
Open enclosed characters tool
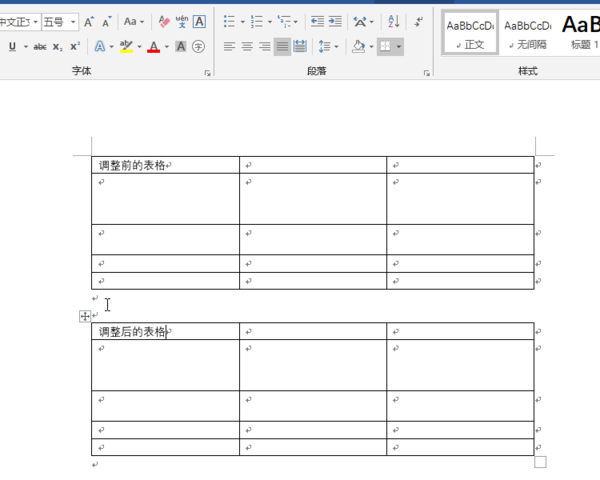(x=198, y=47)
